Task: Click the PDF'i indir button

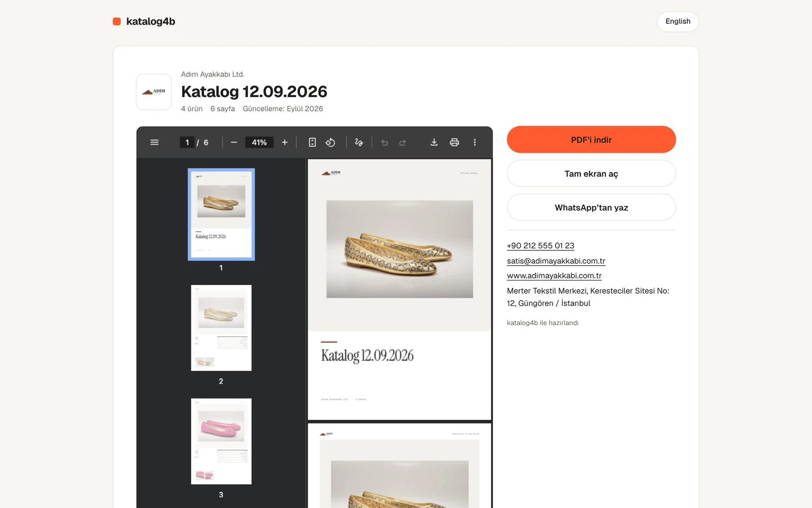Action: coord(591,140)
